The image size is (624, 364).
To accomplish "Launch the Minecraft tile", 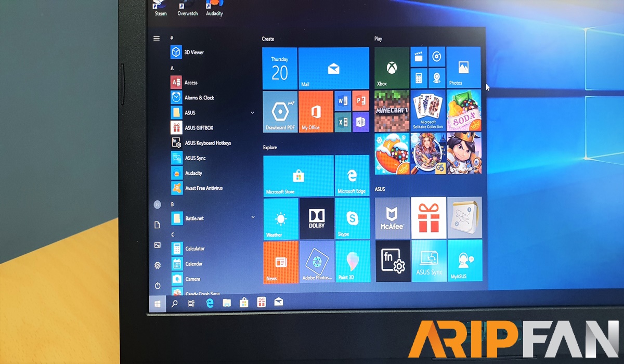I will 392,110.
